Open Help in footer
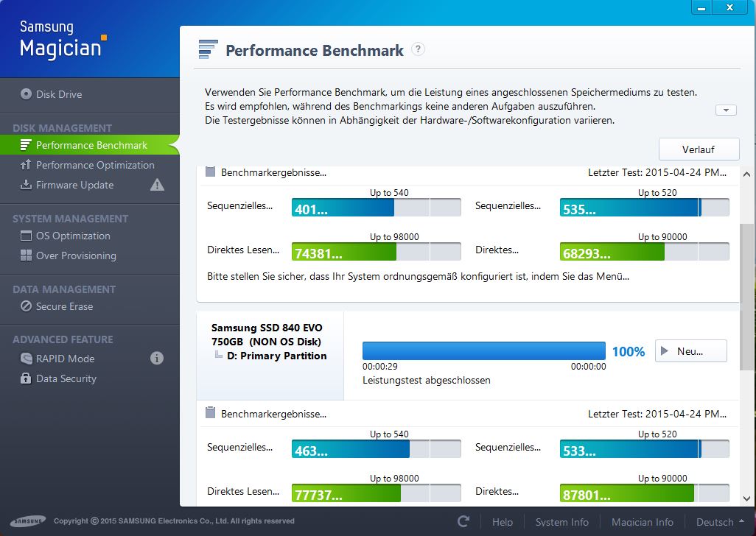Screen dimensions: 756x536 point(503,522)
